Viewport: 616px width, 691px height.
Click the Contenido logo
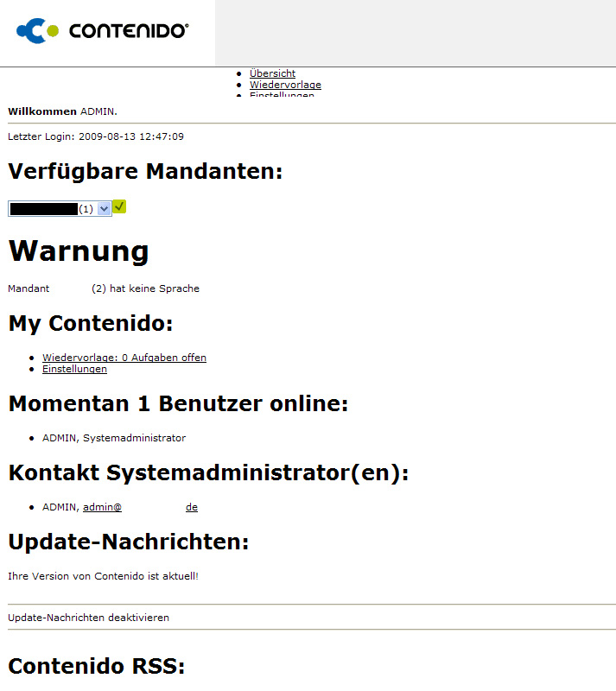pos(102,31)
